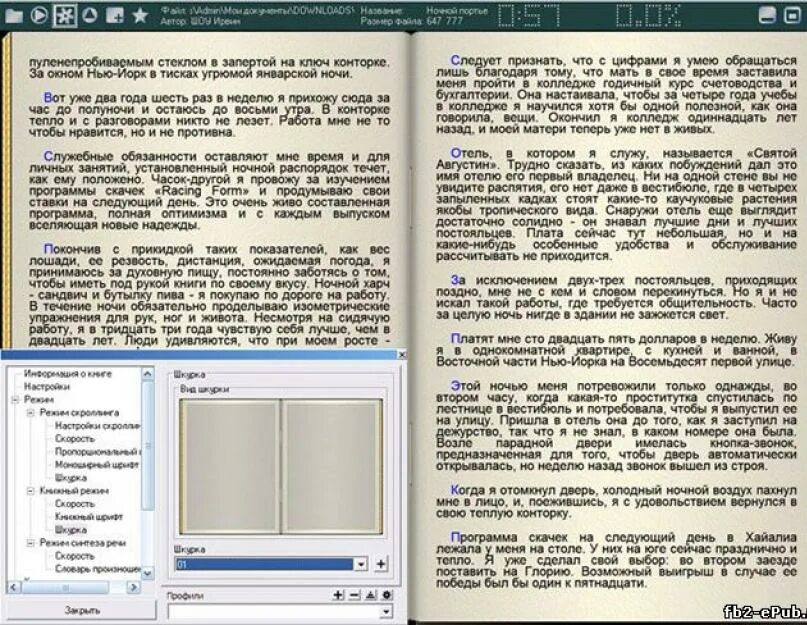
Task: Add a bookmark with the plus-page icon
Action: click(x=114, y=15)
